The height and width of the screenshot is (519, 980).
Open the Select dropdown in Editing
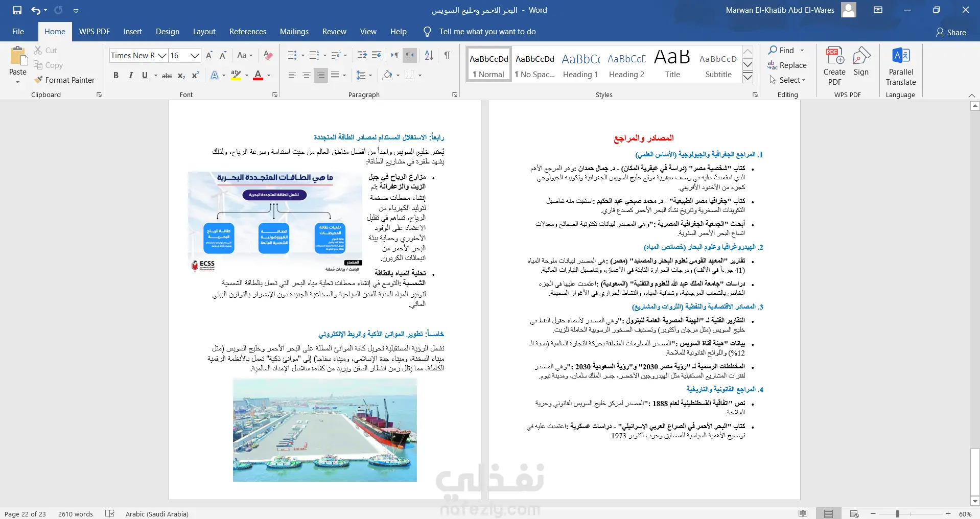787,80
